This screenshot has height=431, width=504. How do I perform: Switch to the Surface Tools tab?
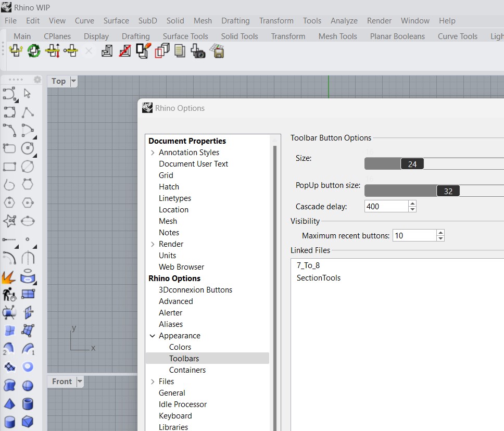pyautogui.click(x=185, y=36)
